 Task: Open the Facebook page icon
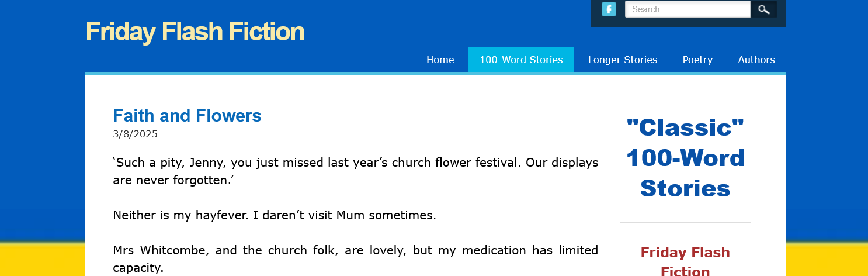coord(609,9)
